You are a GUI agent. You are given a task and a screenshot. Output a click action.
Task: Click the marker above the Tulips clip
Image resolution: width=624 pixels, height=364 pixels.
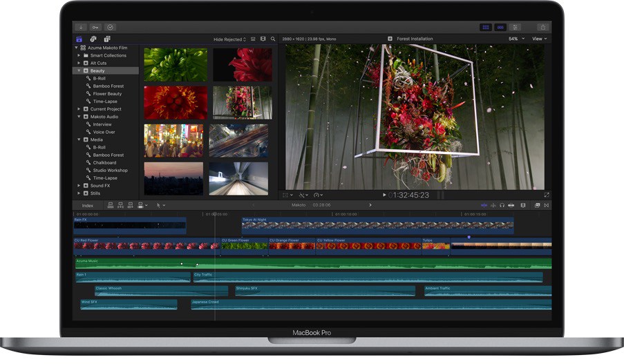[469, 237]
